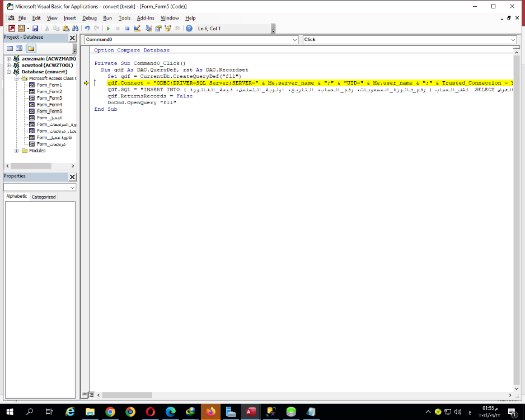
Task: Click the Paste clipboard icon
Action: pos(66,29)
